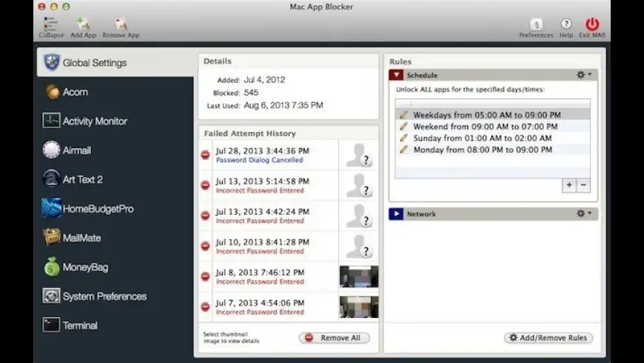Select the Terminal app entry
This screenshot has height=363, width=644.
[115, 325]
